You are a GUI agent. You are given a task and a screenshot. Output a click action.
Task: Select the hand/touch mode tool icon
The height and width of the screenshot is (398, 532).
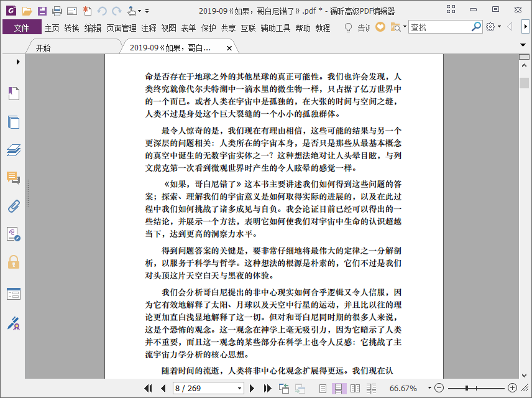tap(132, 11)
